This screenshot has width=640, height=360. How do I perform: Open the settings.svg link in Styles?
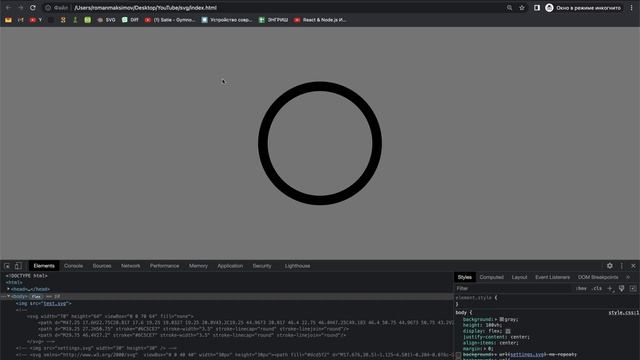pyautogui.click(x=526, y=354)
